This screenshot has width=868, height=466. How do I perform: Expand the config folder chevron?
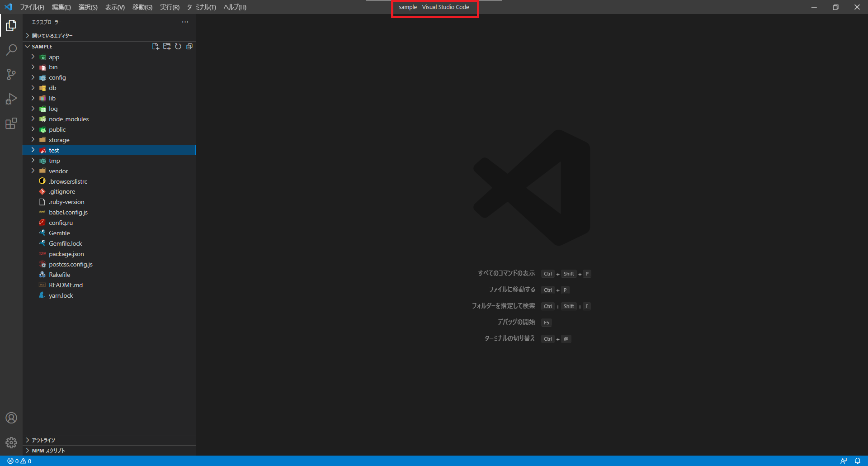point(33,77)
